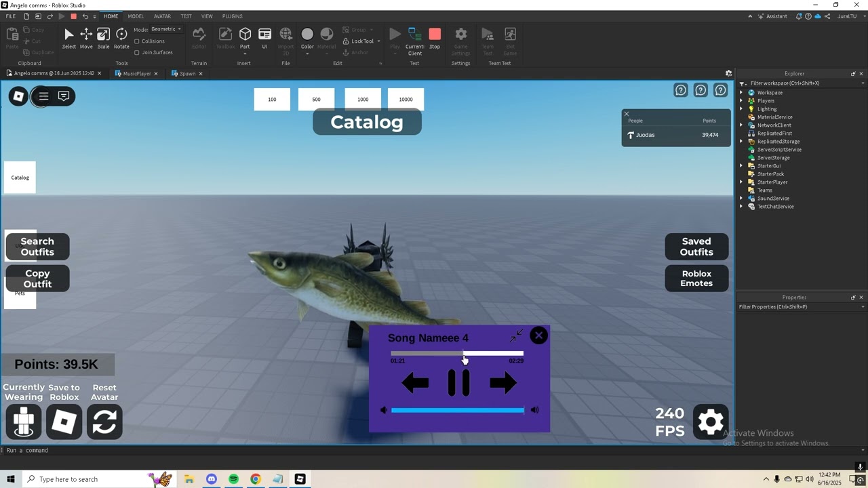Click the 1000 points button

(x=363, y=99)
